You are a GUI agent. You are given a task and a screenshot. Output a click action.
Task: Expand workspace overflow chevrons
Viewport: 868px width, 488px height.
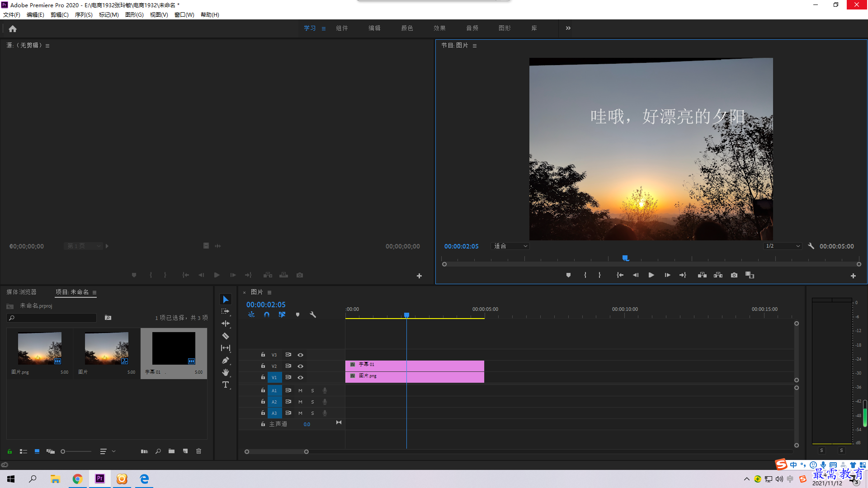(568, 28)
